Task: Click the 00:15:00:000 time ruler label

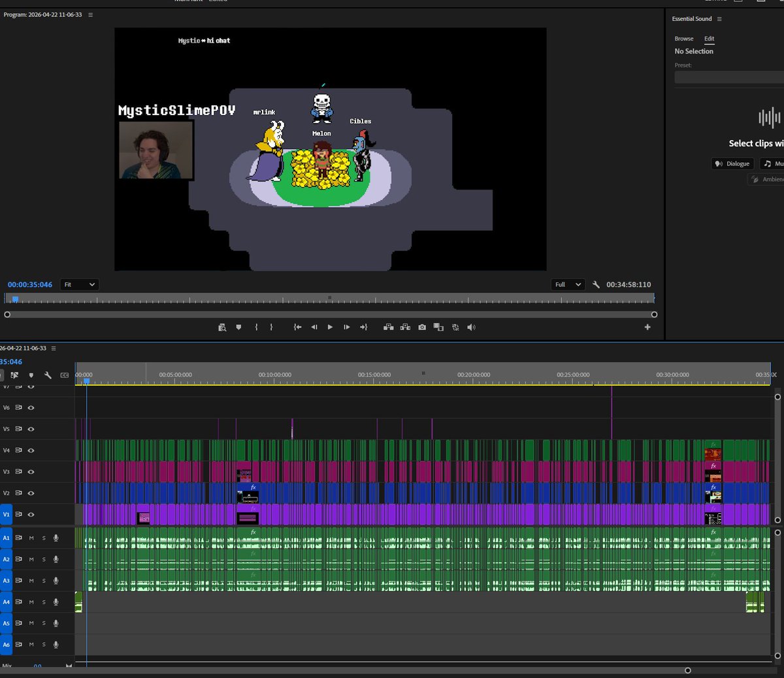Action: pos(374,375)
